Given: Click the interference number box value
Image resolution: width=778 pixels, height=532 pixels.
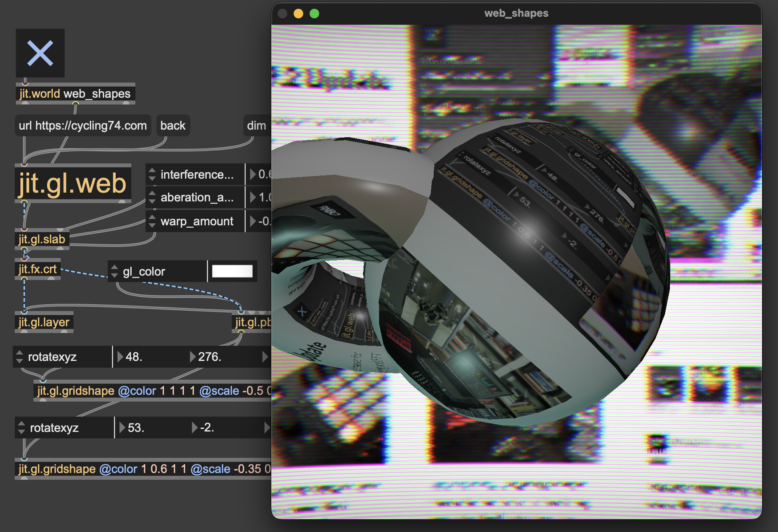Looking at the screenshot, I should pos(261,174).
